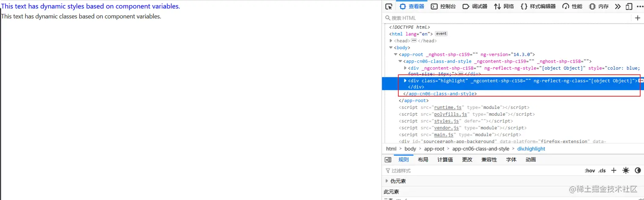Focus the 过滤样式 filter styles field
The image size is (644, 200).
pos(481,171)
